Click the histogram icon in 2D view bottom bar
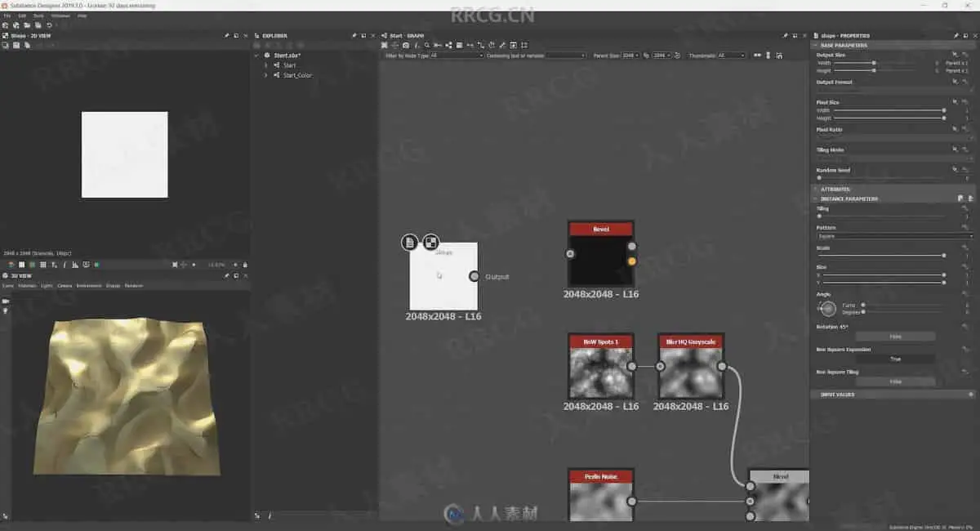980x531 pixels. coord(75,265)
